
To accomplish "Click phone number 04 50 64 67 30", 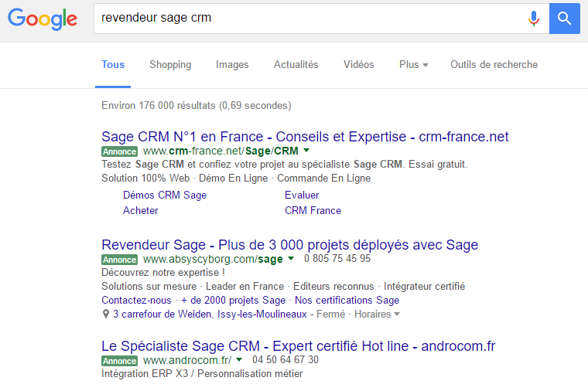I will click(285, 360).
